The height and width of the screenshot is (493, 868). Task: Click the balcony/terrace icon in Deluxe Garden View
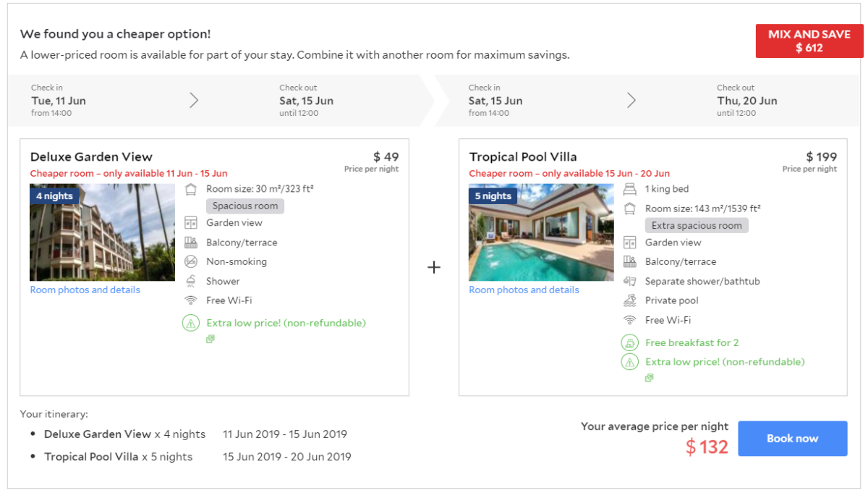(191, 243)
